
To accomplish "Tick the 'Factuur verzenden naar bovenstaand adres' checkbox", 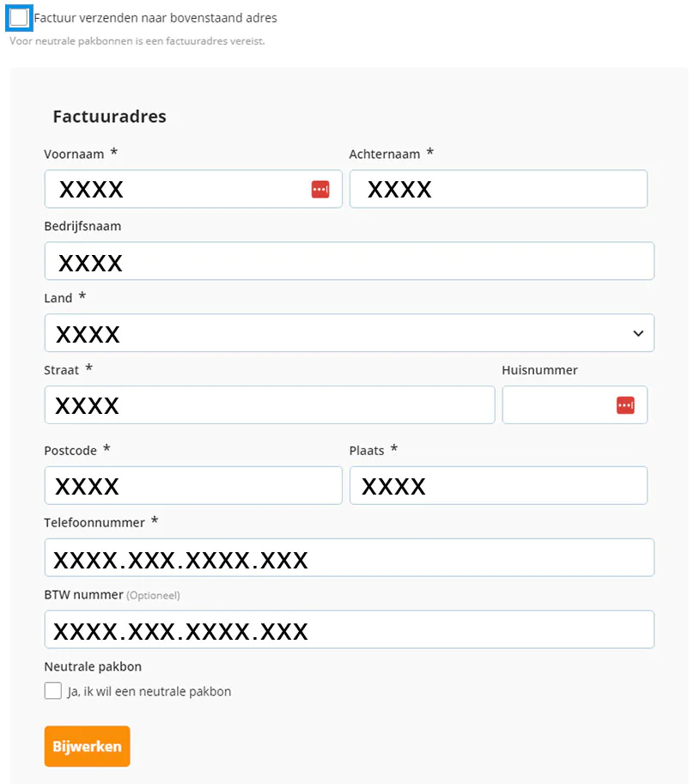I will pos(19,17).
